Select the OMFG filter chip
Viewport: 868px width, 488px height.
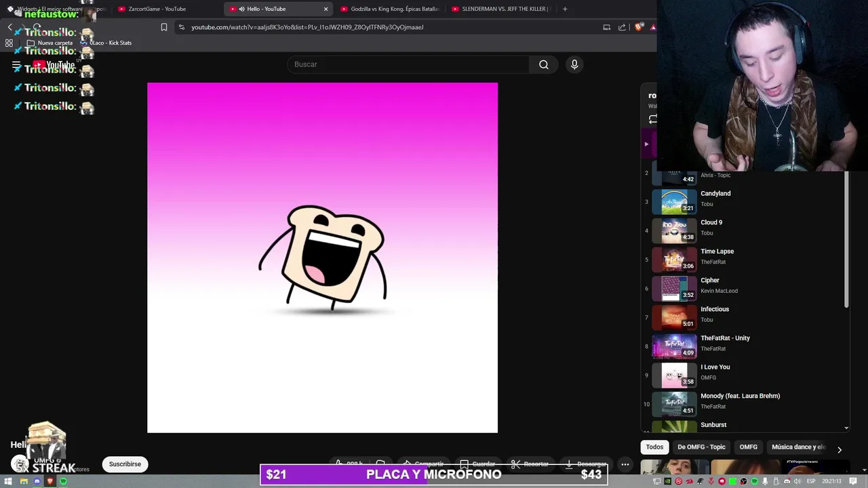[749, 447]
